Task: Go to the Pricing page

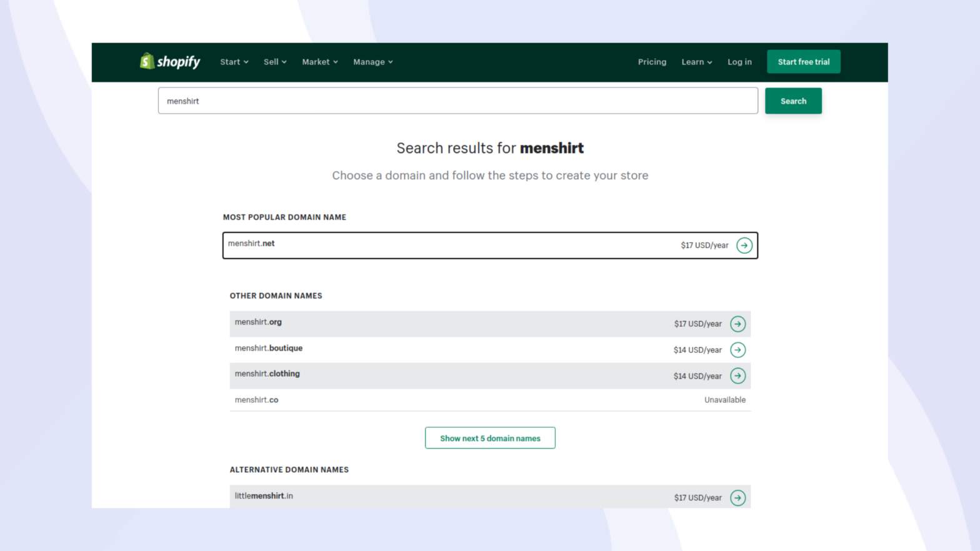Action: tap(652, 62)
